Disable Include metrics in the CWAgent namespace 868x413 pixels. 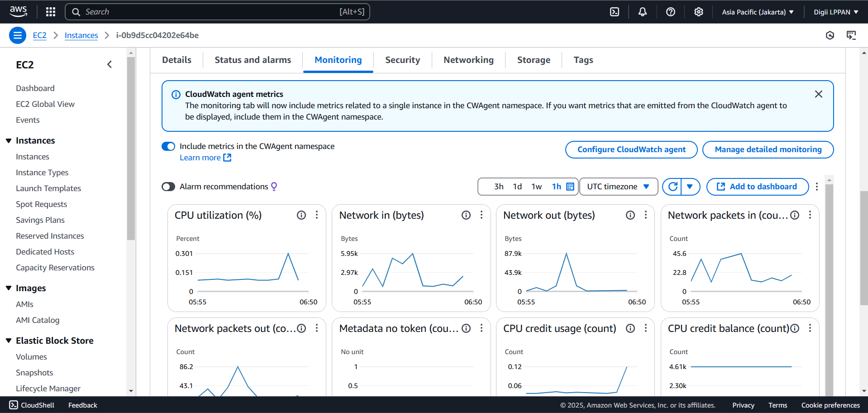[x=168, y=146]
